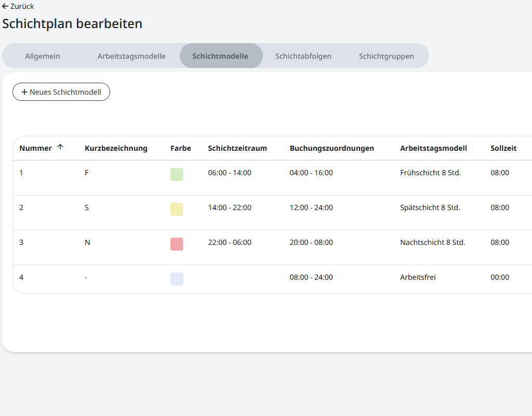
Task: Click the Nummer sort ascending arrow
Action: tap(60, 147)
